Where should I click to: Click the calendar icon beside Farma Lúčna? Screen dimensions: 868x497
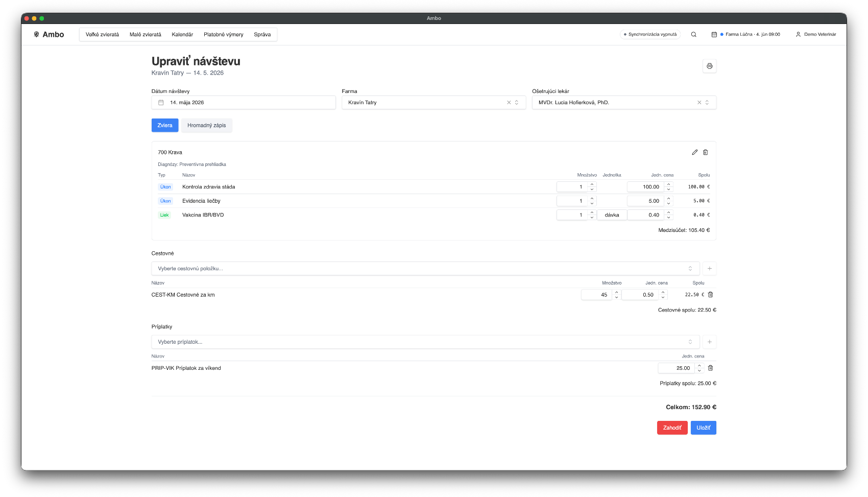[714, 34]
